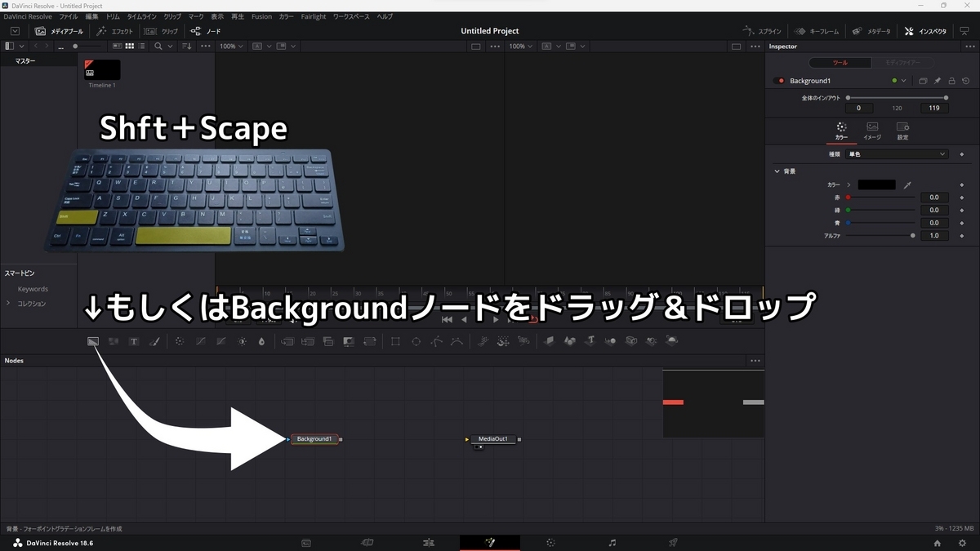This screenshot has width=980, height=551.
Task: Click the 赤 slider in Inspector
Action: pos(880,198)
